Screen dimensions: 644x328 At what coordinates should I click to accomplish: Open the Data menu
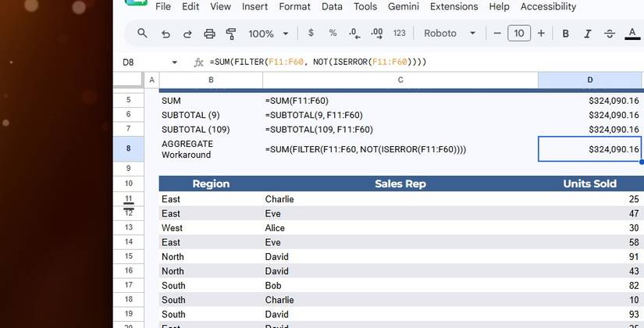332,6
